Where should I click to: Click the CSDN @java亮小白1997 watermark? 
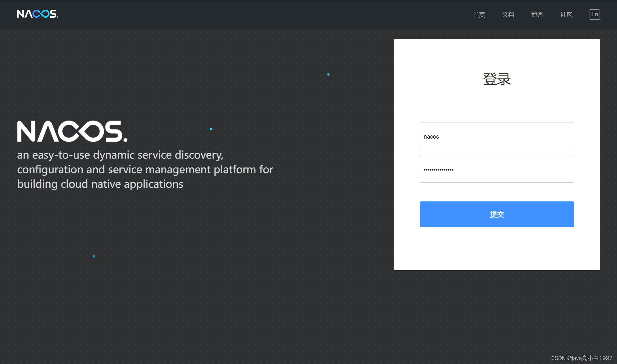582,358
